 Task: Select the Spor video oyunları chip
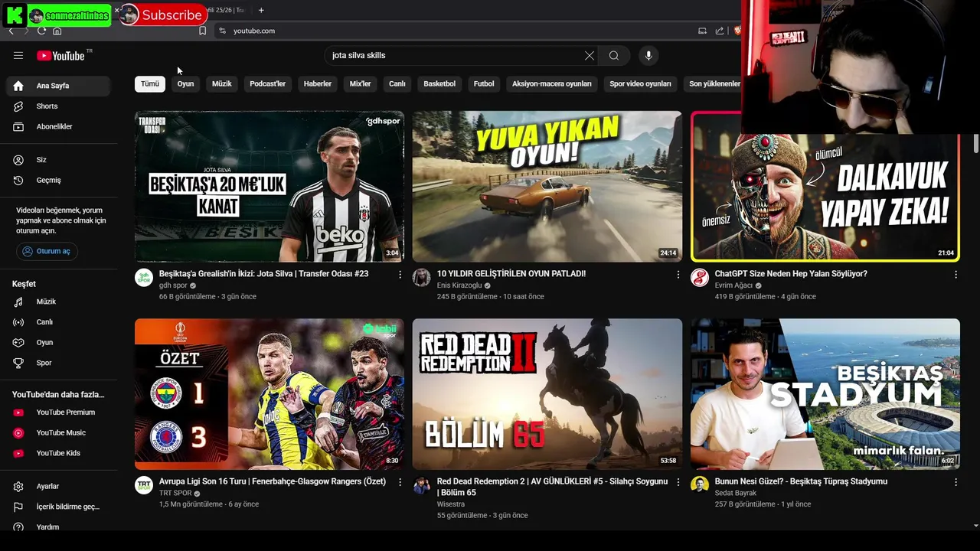coord(640,83)
